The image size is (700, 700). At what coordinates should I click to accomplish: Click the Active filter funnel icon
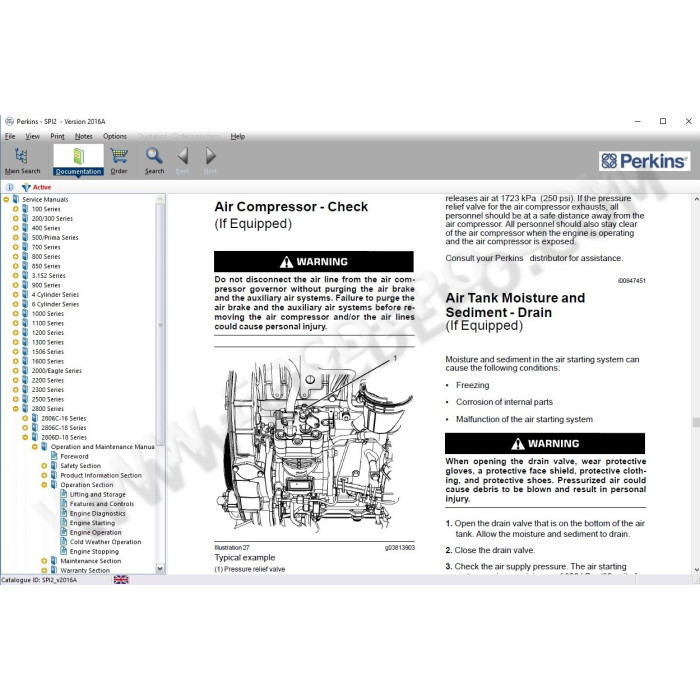(26, 187)
